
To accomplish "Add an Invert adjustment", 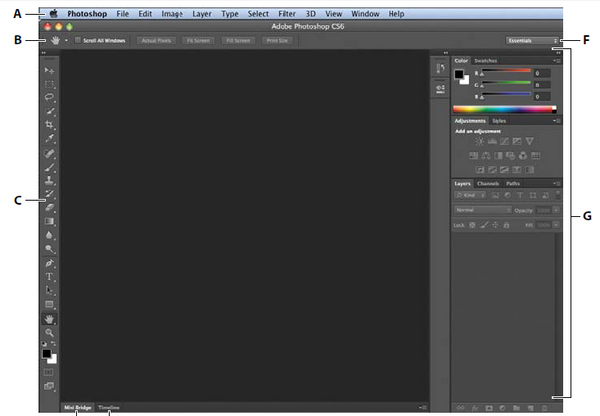I will (x=480, y=170).
